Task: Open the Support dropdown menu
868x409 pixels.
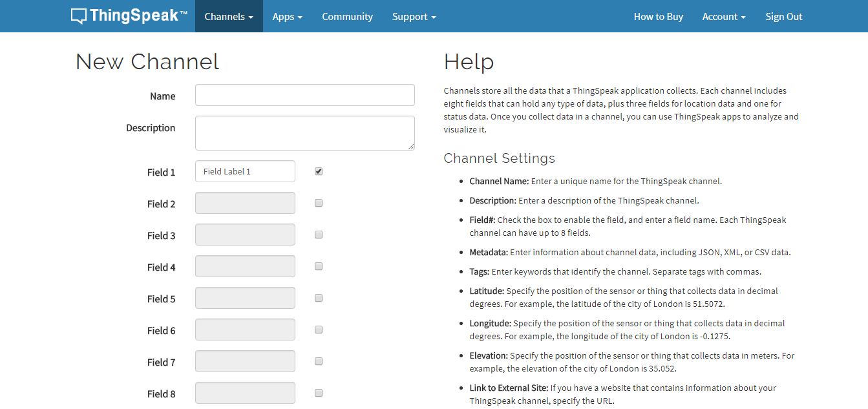Action: (414, 17)
